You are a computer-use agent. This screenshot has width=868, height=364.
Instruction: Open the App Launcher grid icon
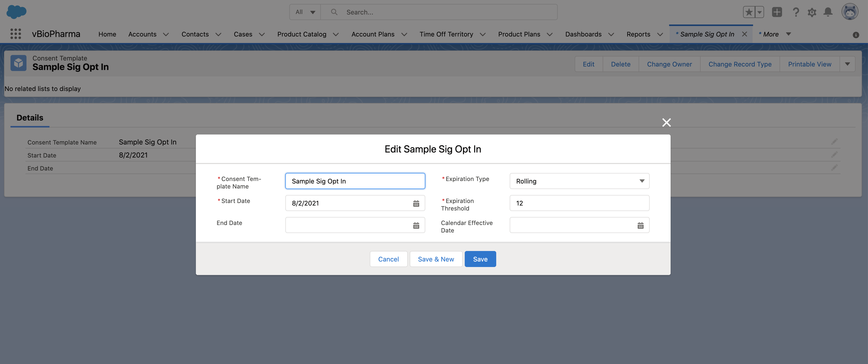[x=15, y=34]
